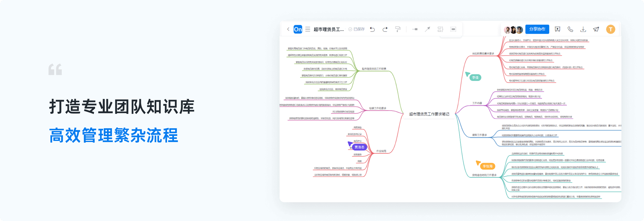Image resolution: width=644 pixels, height=221 pixels.
Task: Open the orange T user avatar menu
Action: point(610,29)
